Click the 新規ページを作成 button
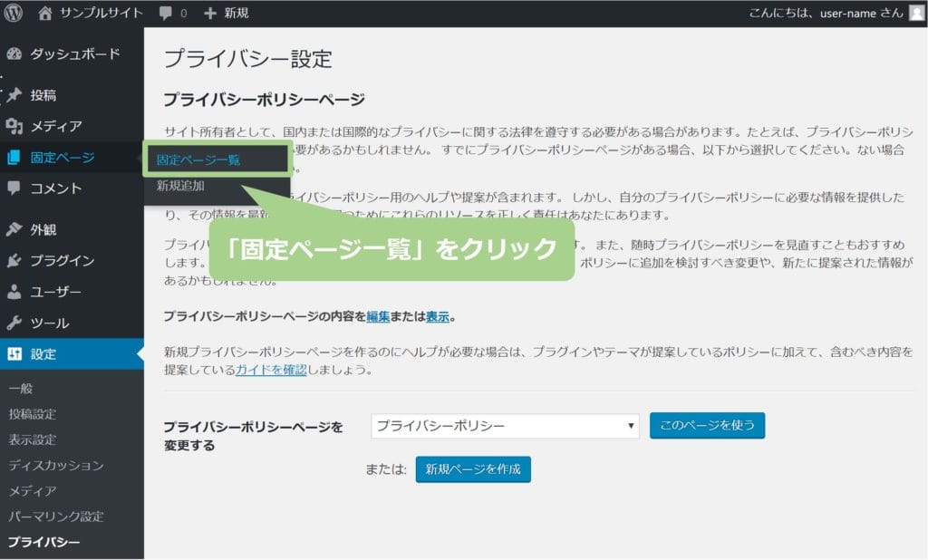Viewport: 928px width, 560px height. [x=472, y=469]
